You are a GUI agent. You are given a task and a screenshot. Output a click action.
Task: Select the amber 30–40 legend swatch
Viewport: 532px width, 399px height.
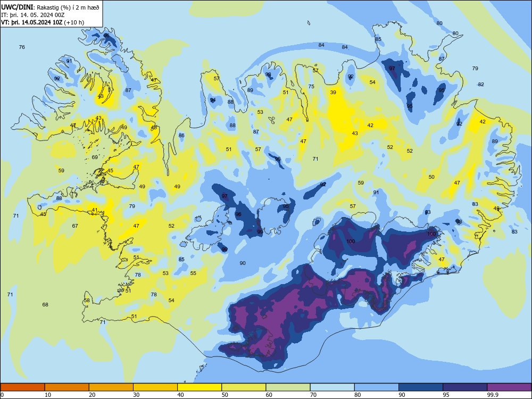pos(155,387)
